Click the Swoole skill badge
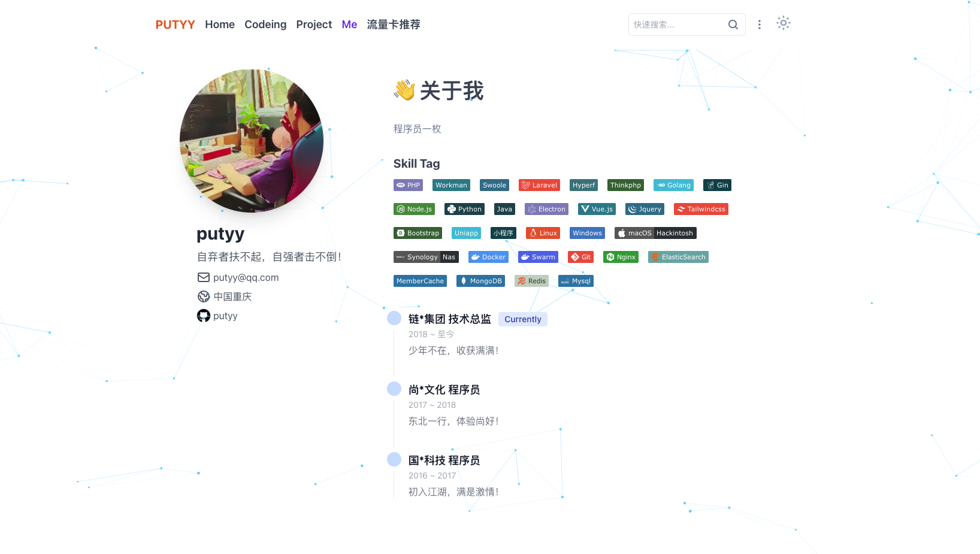980x554 pixels. tap(494, 185)
